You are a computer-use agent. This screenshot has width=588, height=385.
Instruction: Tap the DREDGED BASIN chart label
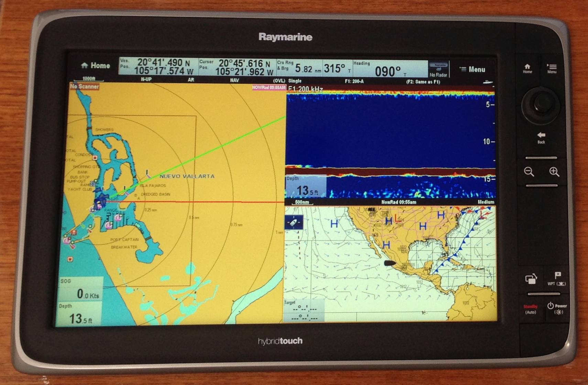[x=155, y=194]
